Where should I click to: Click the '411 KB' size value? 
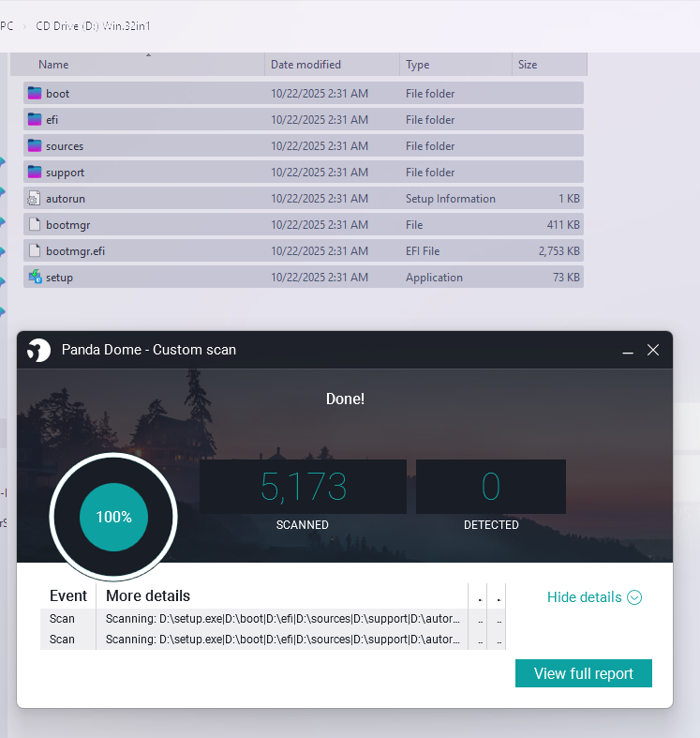(563, 225)
